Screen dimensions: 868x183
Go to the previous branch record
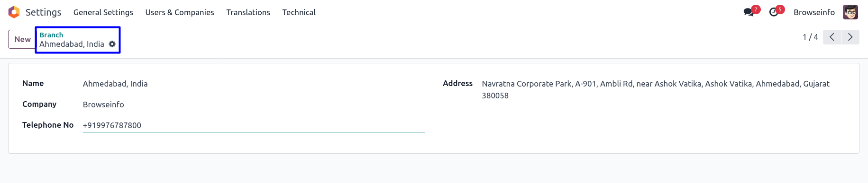(832, 37)
